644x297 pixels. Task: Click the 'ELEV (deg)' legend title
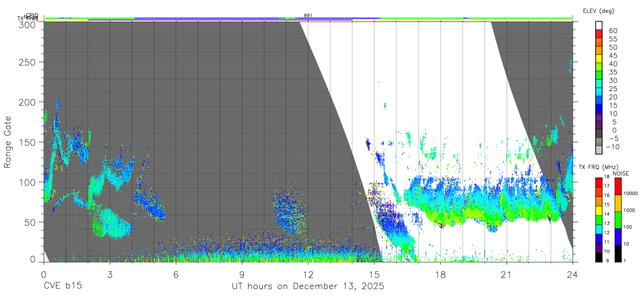pyautogui.click(x=598, y=11)
